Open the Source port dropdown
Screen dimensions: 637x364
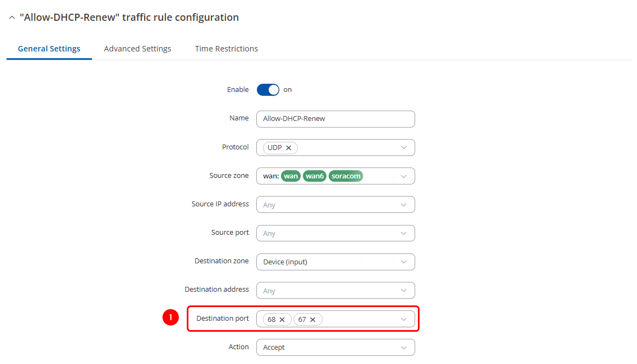[404, 233]
